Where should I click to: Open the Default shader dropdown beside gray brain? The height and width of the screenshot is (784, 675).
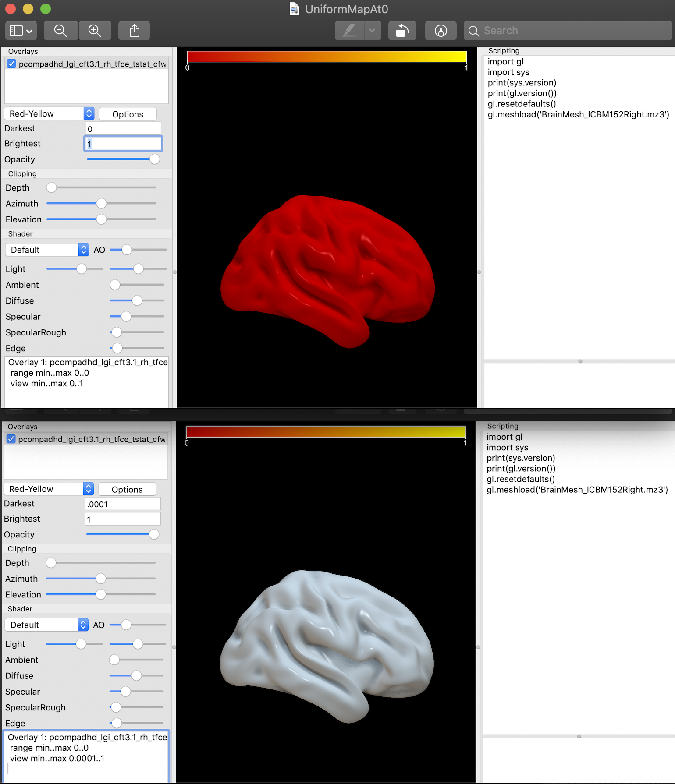(x=46, y=625)
